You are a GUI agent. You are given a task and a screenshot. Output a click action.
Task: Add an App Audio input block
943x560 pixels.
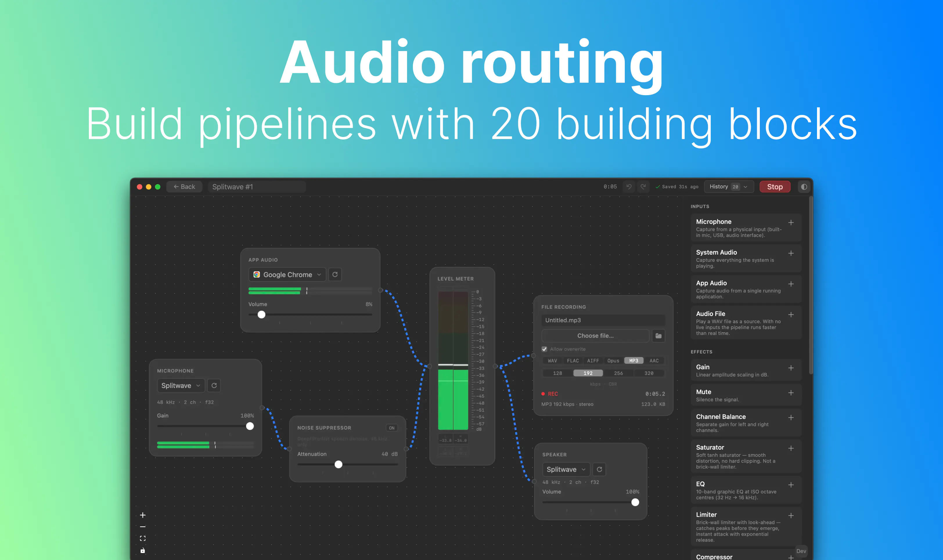click(x=791, y=284)
